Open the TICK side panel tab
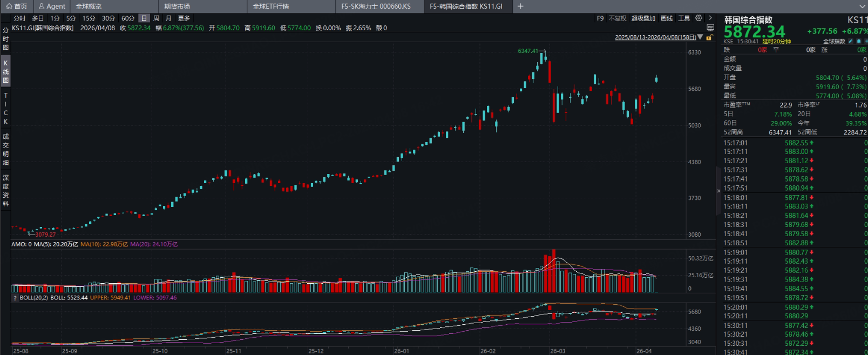Viewport: 868px width, 355px height. 5,109
